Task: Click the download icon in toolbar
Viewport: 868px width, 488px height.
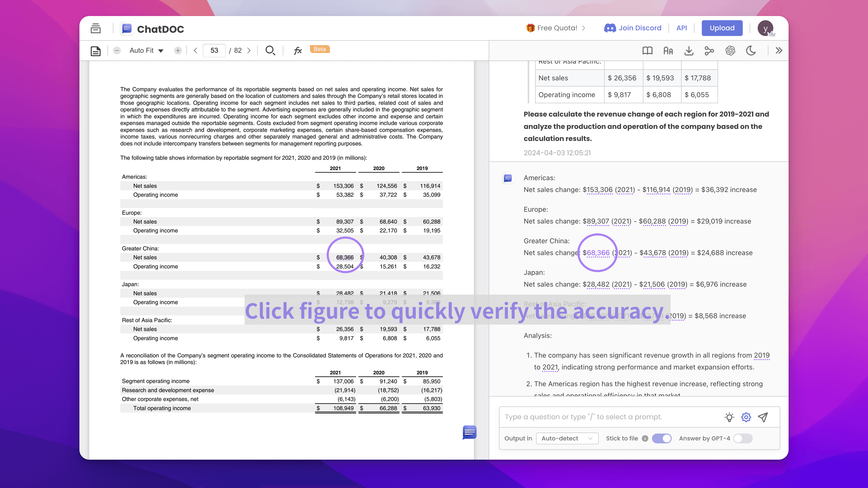Action: [x=689, y=51]
